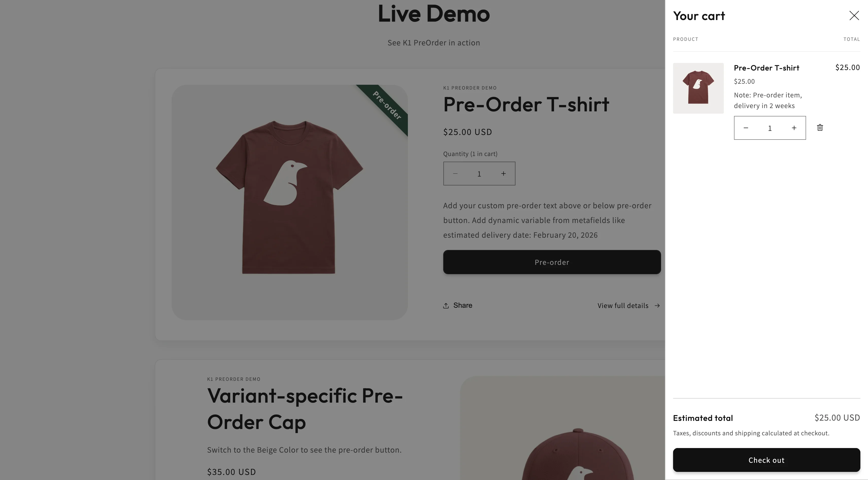Image resolution: width=868 pixels, height=480 pixels.
Task: Click the black Pre-order button
Action: pos(552,262)
